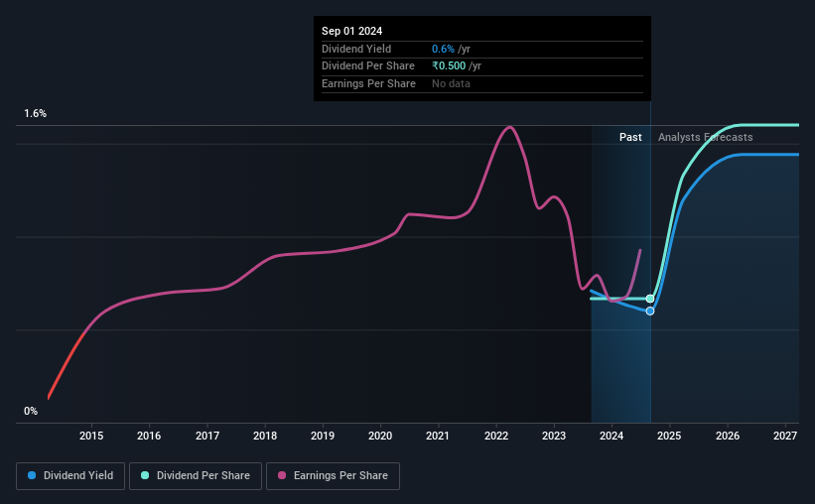Viewport: 815px width, 504px height.
Task: Click the Sep 01 2024 tooltip date
Action: pos(351,31)
